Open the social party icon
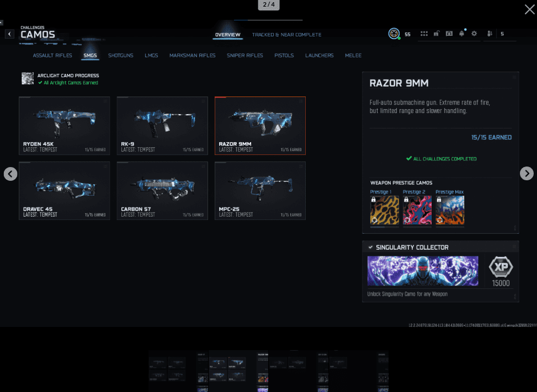The width and height of the screenshot is (537, 392). pos(490,34)
